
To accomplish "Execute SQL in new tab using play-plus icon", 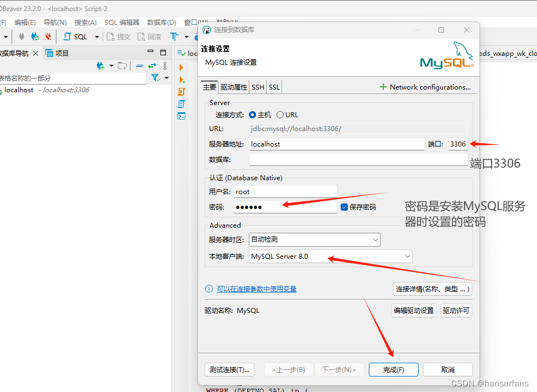I will coord(181,80).
